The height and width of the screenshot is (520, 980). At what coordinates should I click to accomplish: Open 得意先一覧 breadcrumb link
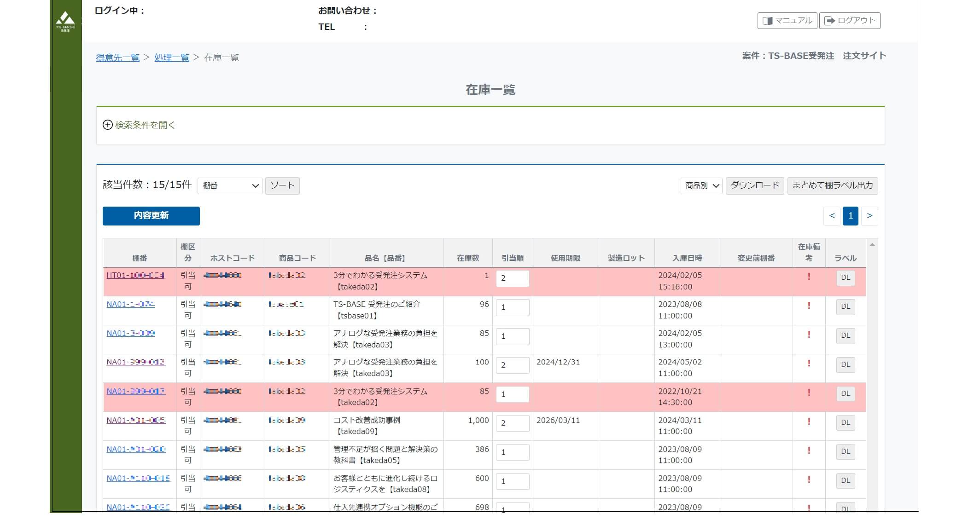point(117,58)
